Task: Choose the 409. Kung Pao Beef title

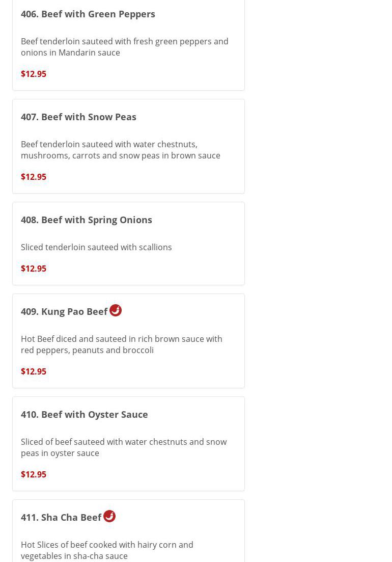Action: [64, 311]
